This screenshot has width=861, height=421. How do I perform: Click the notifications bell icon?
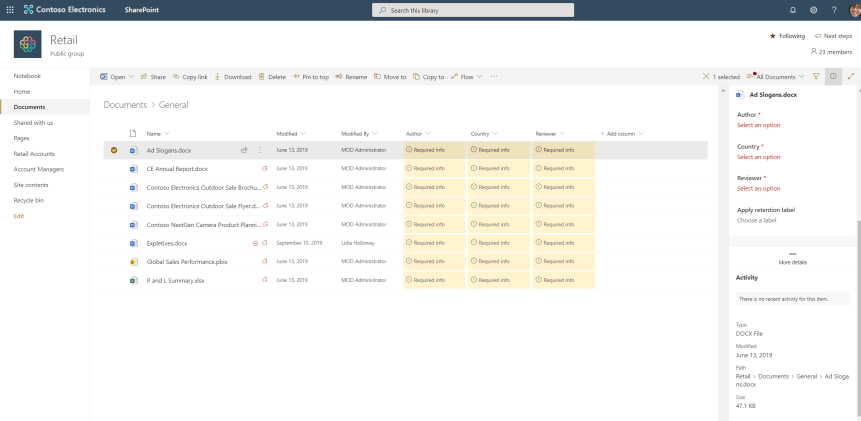click(x=793, y=10)
